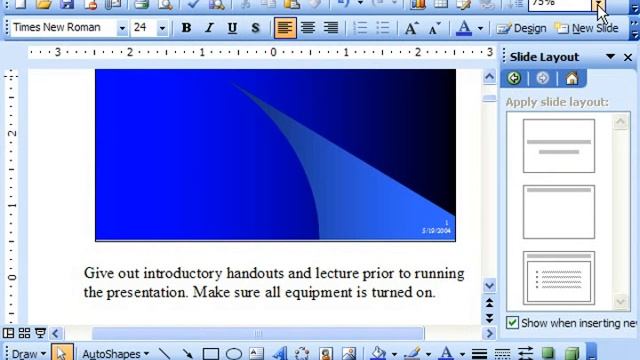Open the AutoShapes menu

pyautogui.click(x=115, y=354)
